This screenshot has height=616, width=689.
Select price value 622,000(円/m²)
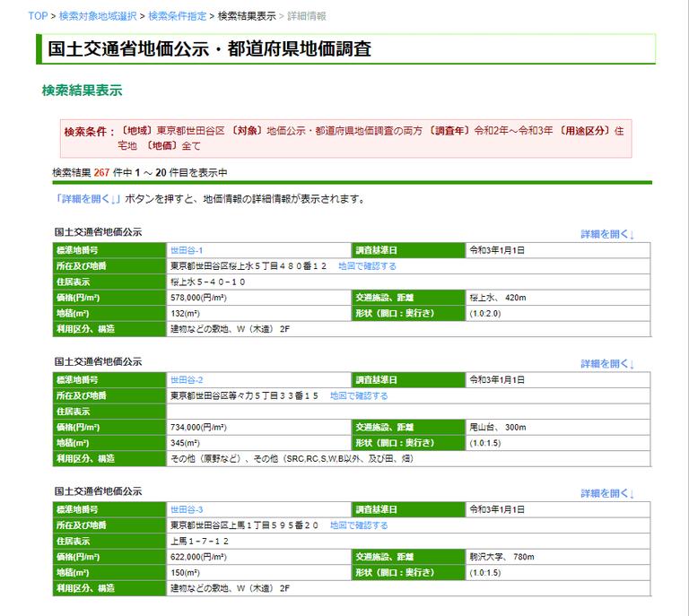tap(198, 557)
